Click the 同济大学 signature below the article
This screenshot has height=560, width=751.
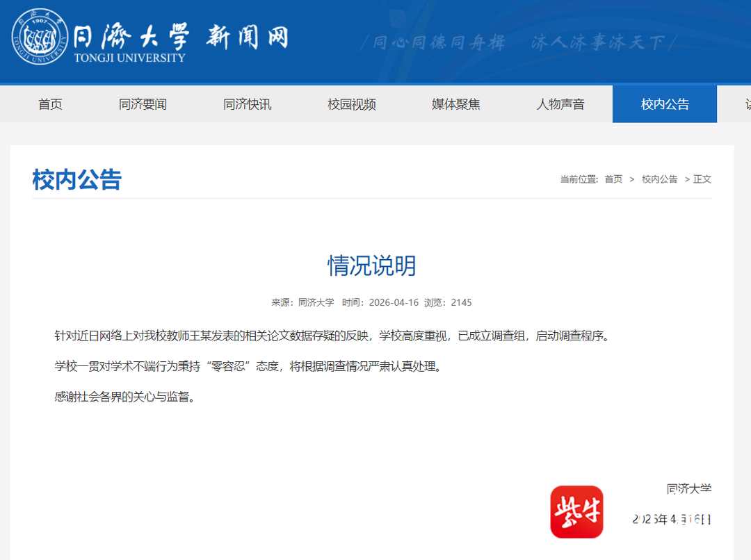tap(688, 488)
